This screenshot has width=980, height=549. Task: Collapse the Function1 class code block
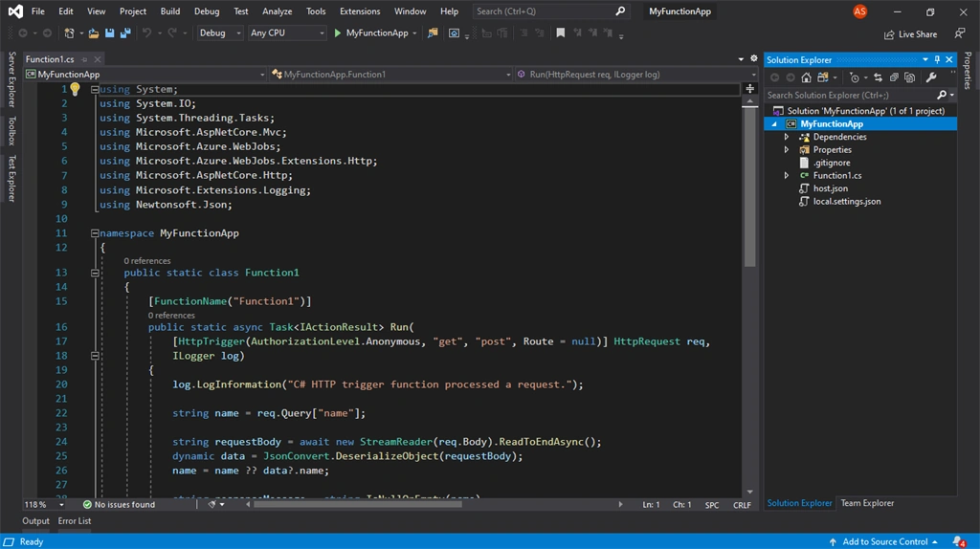[95, 273]
